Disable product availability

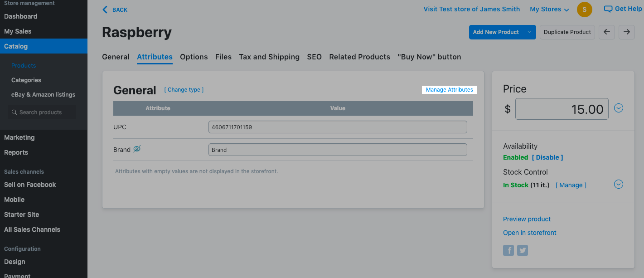coord(547,157)
